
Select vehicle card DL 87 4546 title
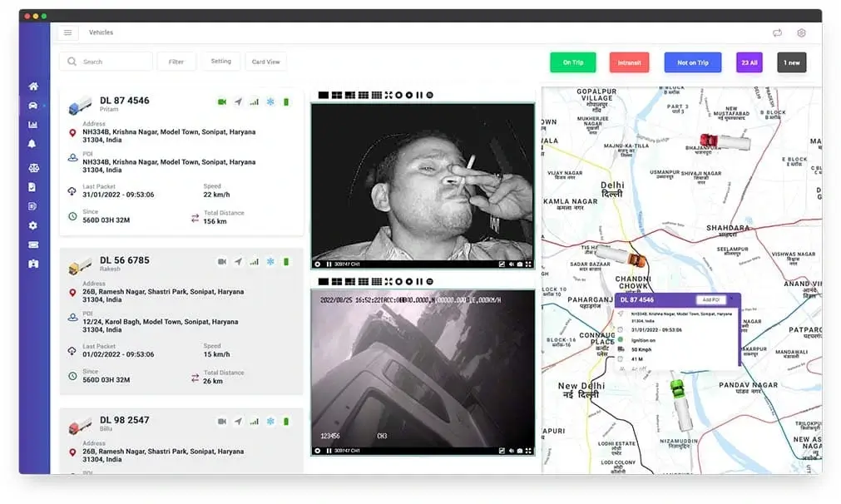pyautogui.click(x=125, y=101)
